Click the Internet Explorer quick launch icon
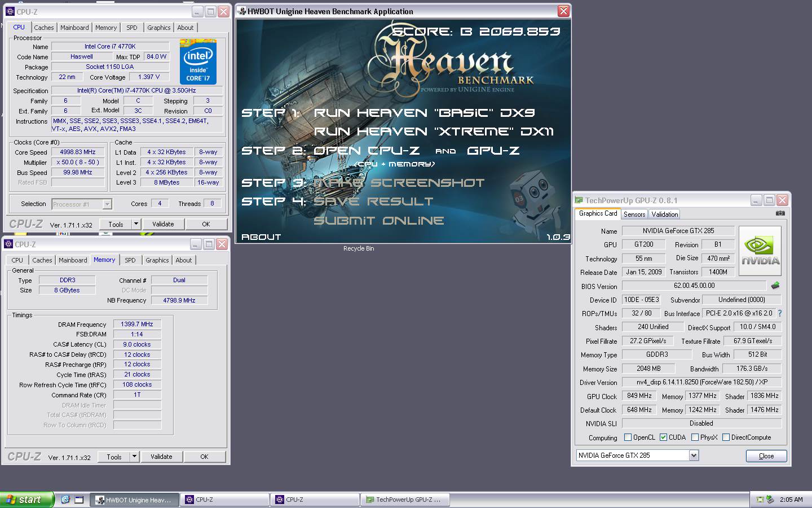Image resolution: width=812 pixels, height=508 pixels. click(65, 500)
